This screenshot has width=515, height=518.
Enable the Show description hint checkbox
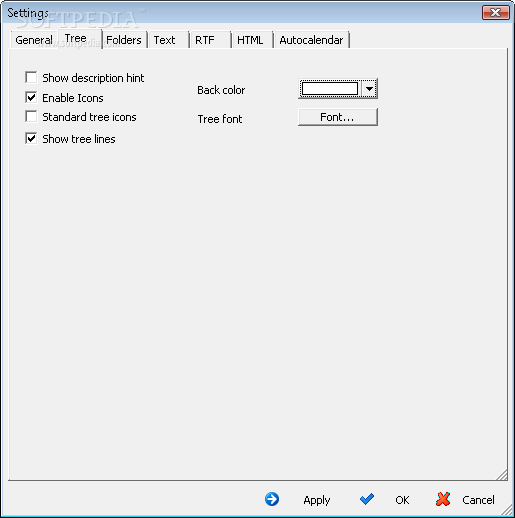point(31,78)
